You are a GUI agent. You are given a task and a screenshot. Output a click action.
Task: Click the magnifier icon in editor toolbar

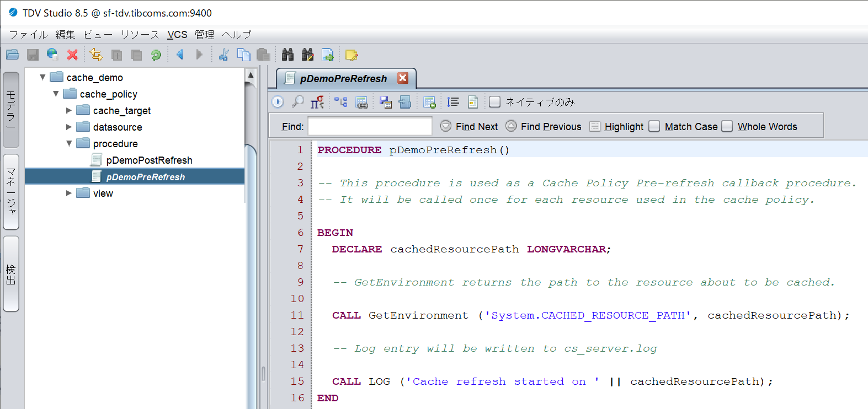(297, 101)
